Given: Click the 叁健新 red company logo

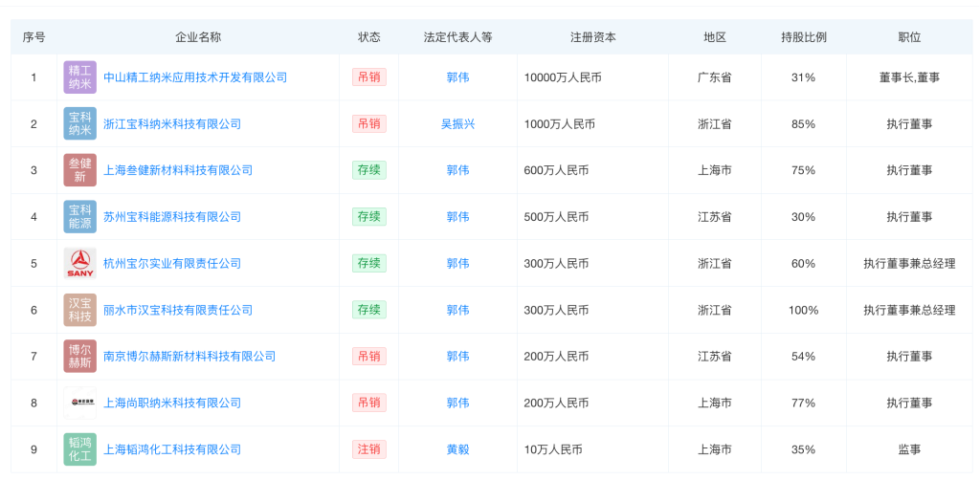Looking at the screenshot, I should tap(80, 170).
